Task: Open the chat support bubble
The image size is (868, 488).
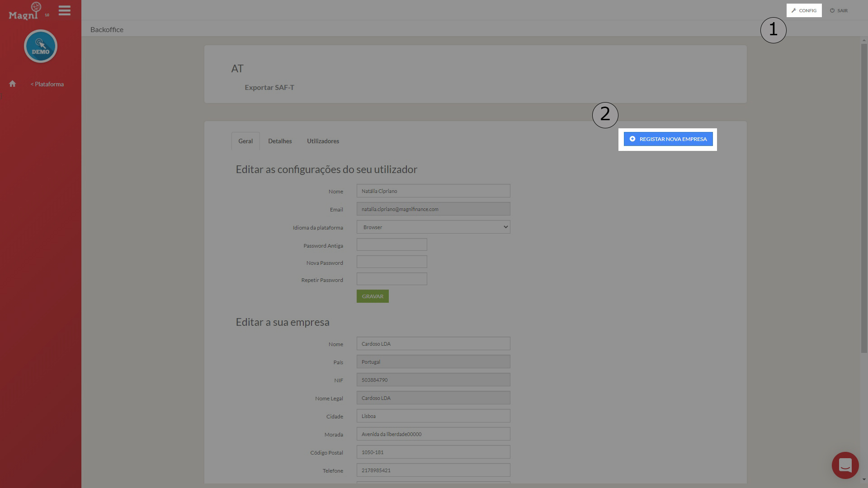Action: [x=845, y=465]
